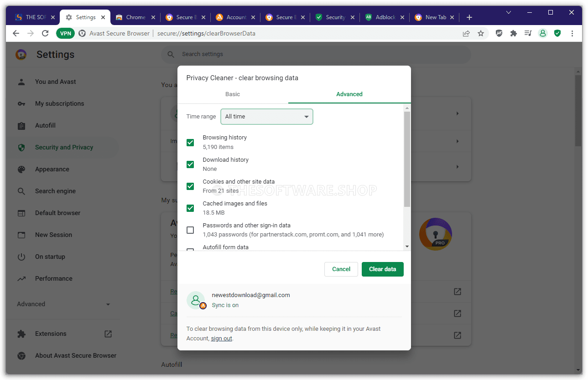The image size is (588, 380).
Task: Open the three-dot browser menu
Action: pyautogui.click(x=572, y=33)
